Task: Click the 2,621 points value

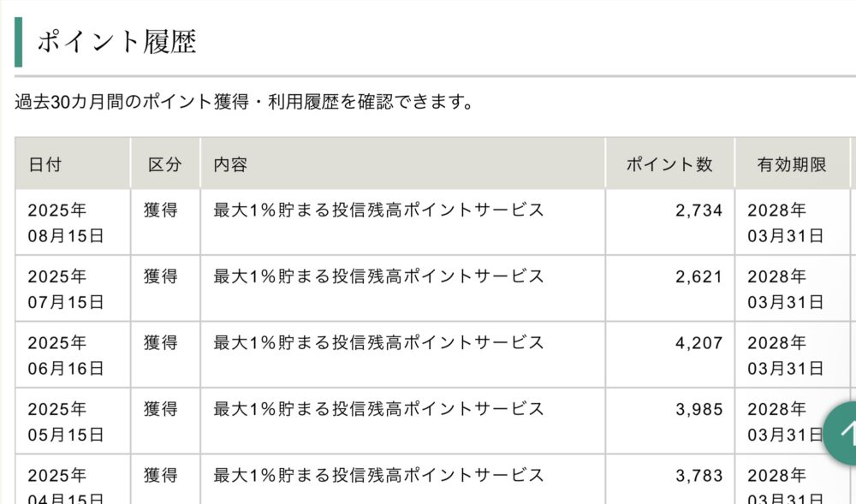Action: click(x=698, y=277)
